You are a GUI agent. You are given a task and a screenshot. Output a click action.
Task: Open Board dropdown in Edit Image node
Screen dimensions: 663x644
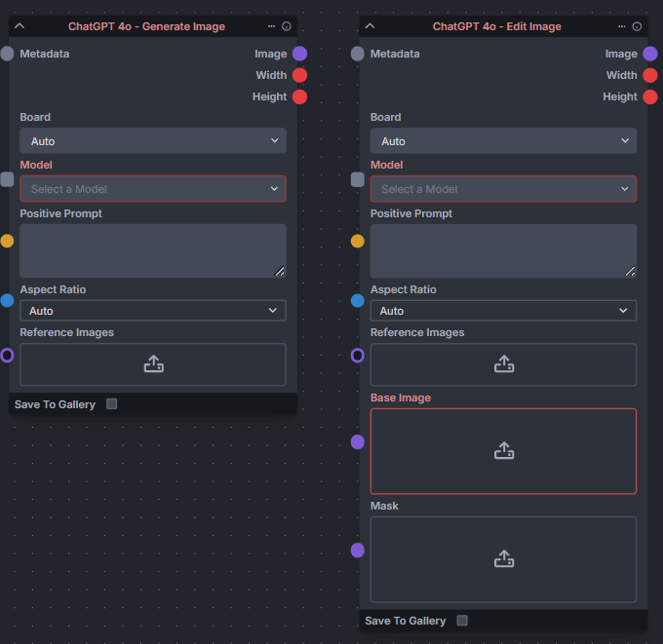(x=504, y=140)
